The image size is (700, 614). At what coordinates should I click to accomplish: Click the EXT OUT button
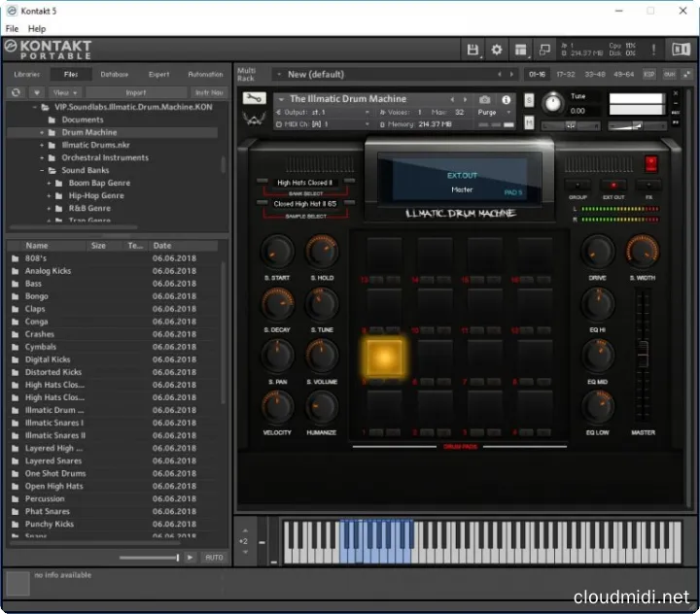[613, 186]
